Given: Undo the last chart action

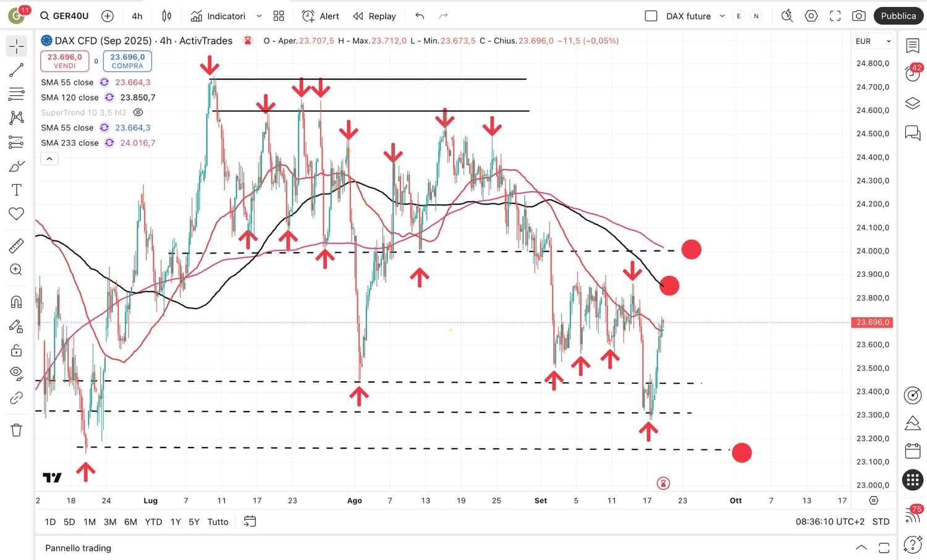Looking at the screenshot, I should [x=420, y=16].
